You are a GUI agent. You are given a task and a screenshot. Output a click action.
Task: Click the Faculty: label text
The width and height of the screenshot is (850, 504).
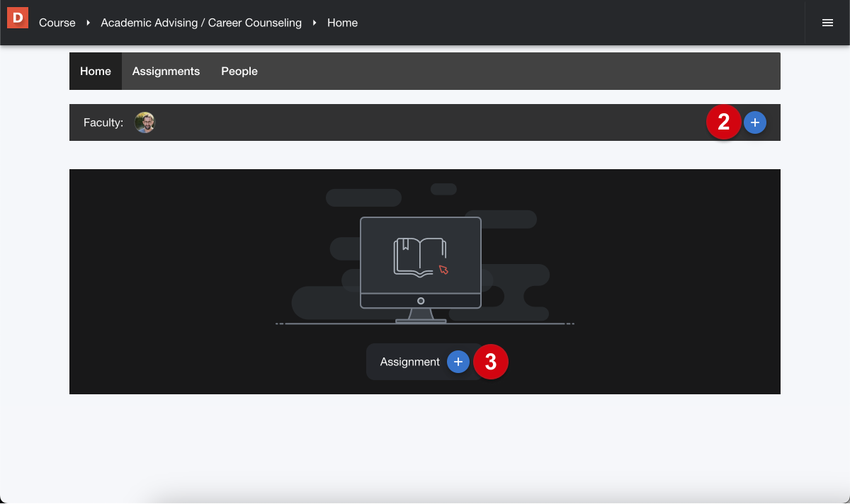(103, 122)
